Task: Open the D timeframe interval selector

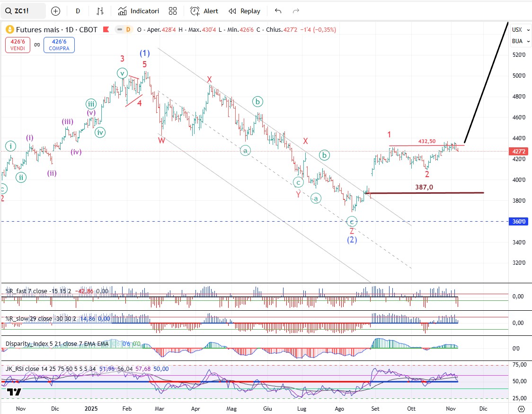Action: (78, 11)
